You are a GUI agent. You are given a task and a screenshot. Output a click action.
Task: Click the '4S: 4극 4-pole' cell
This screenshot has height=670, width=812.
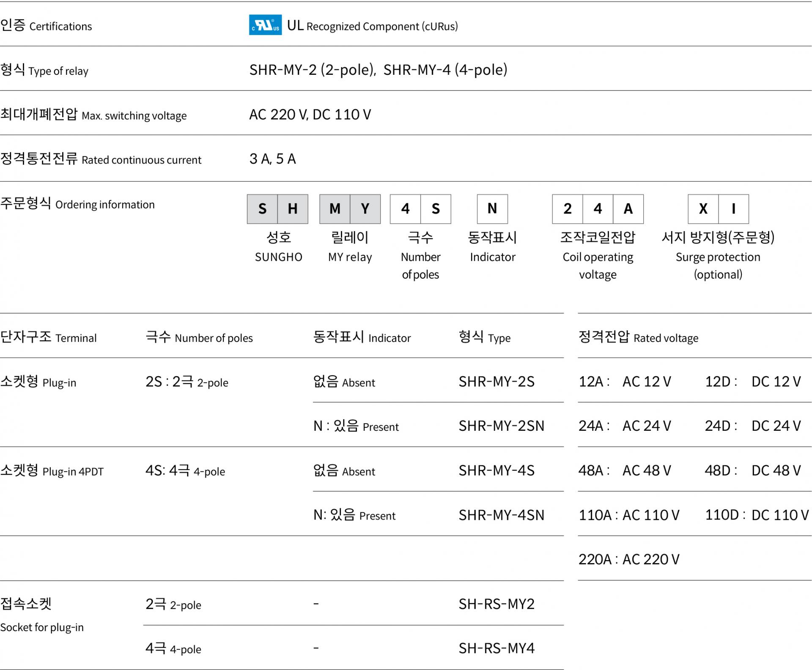tap(185, 470)
